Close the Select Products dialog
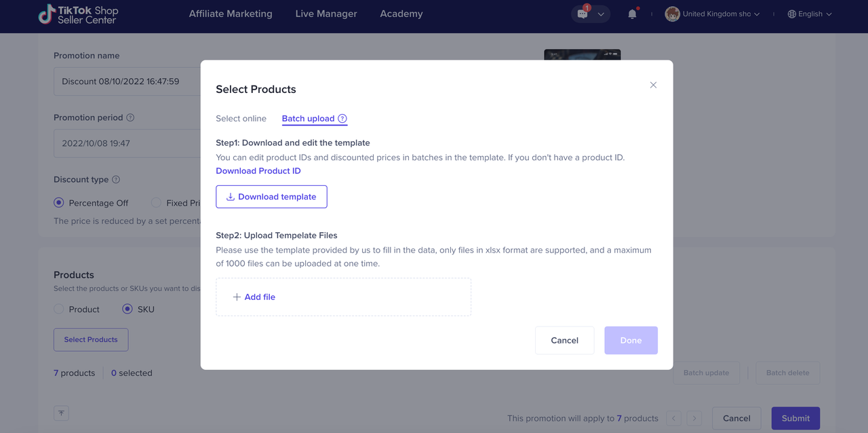Viewport: 868px width, 433px height. (653, 85)
